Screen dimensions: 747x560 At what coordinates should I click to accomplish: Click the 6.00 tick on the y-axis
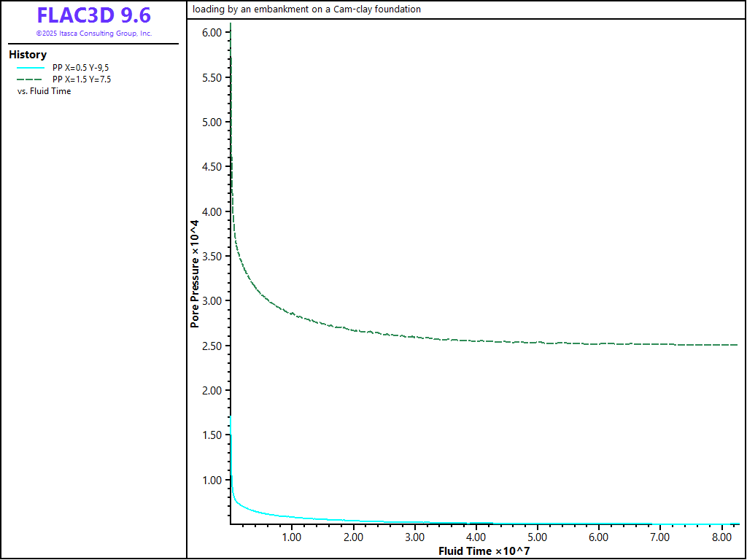coord(212,33)
